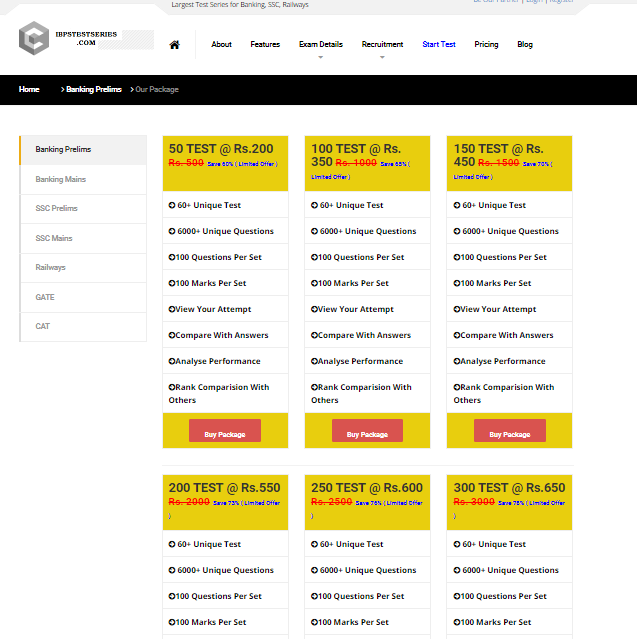Click Banking Prelims breadcrumb link

pos(93,90)
